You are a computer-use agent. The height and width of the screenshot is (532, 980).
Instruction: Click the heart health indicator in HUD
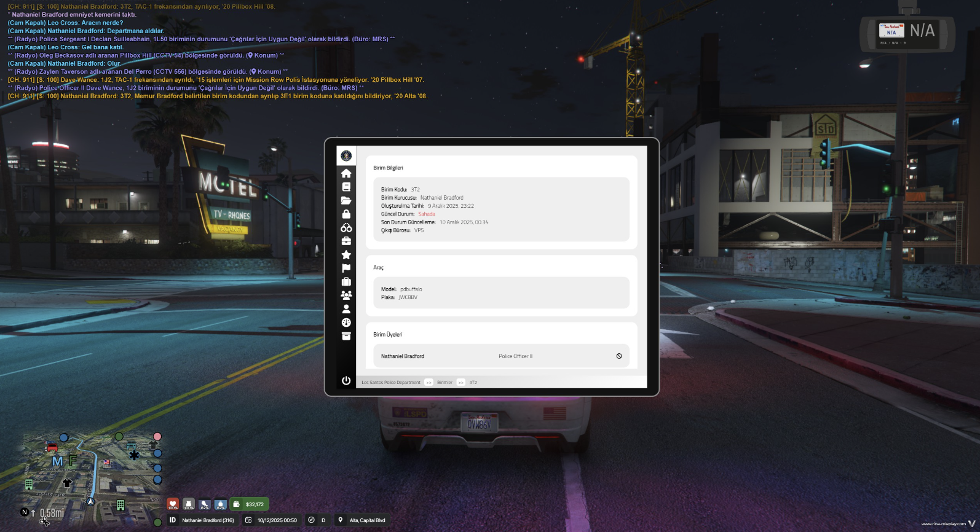click(173, 504)
